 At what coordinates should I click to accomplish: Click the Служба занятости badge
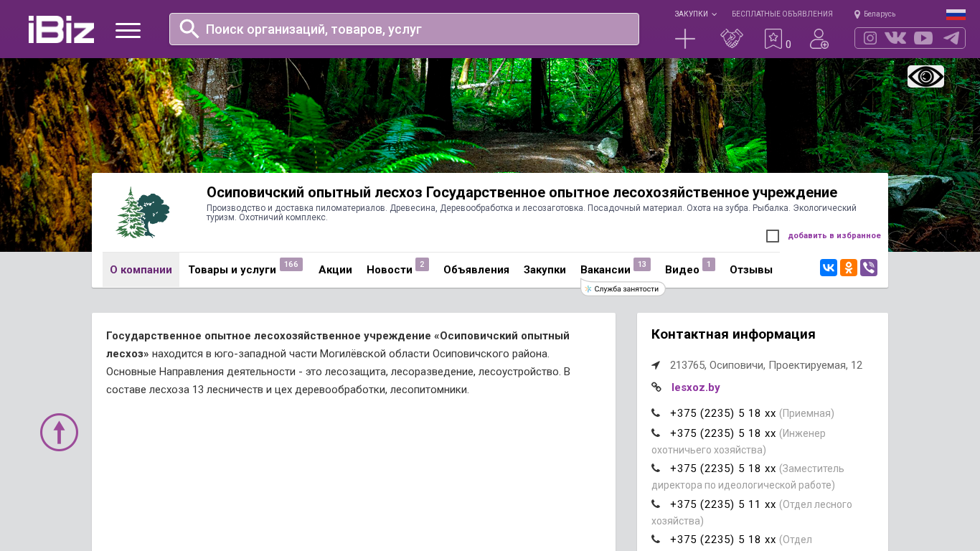(x=623, y=289)
